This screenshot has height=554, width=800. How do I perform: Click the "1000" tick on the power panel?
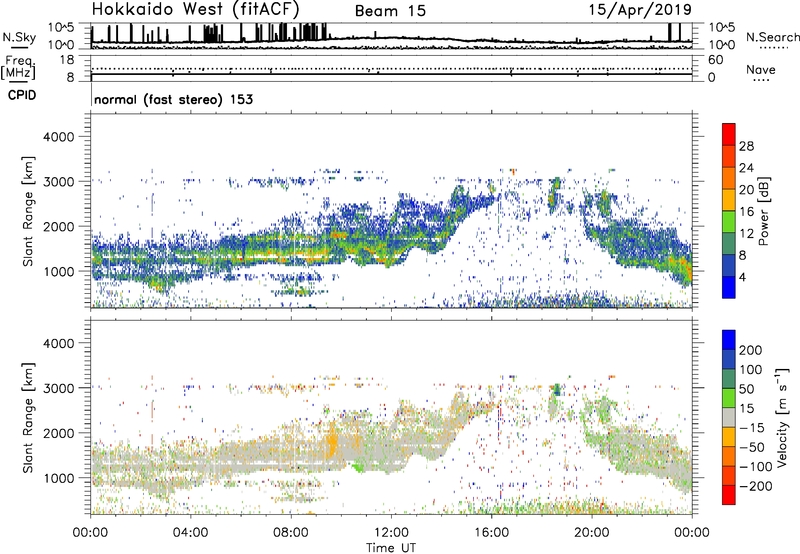click(x=58, y=271)
